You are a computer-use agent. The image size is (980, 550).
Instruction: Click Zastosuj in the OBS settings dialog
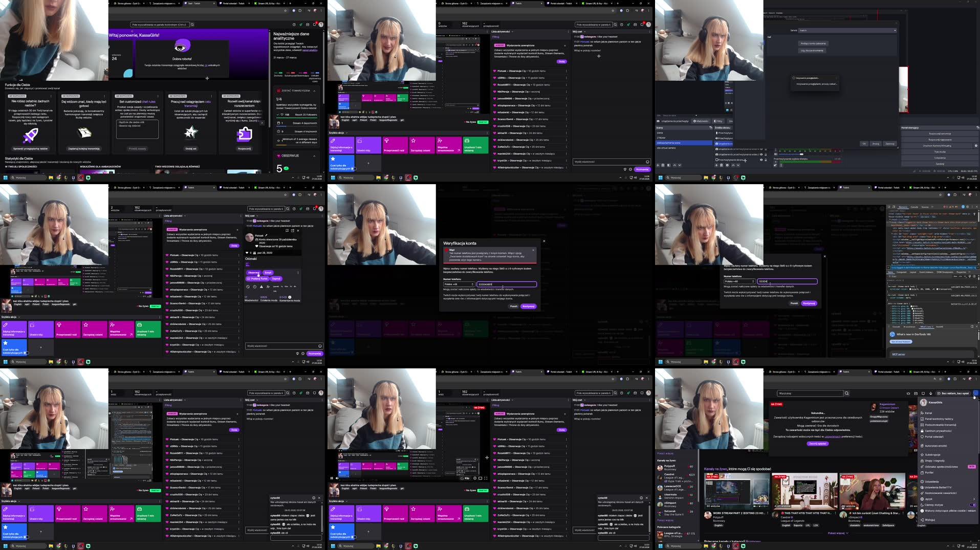tap(890, 144)
